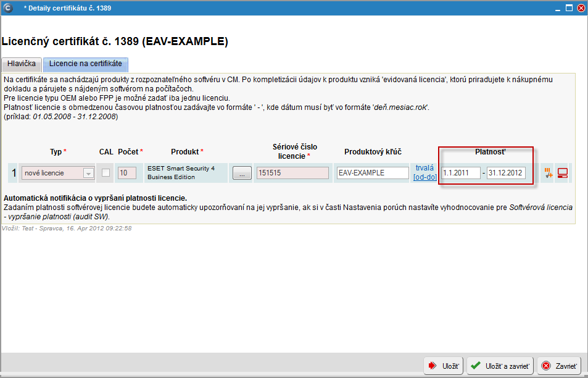Tick the CAL checkbox in row 1
This screenshot has width=588, height=378.
pyautogui.click(x=106, y=173)
